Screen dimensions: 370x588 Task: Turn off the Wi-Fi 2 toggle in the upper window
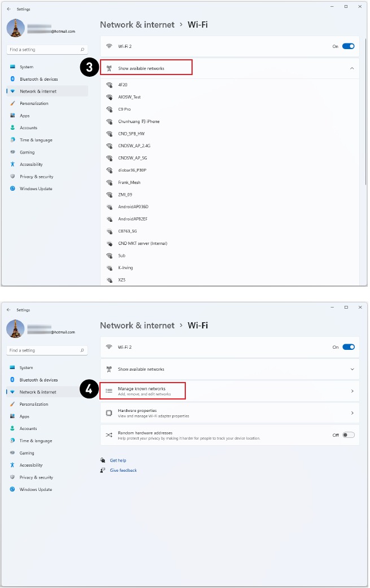pos(348,46)
